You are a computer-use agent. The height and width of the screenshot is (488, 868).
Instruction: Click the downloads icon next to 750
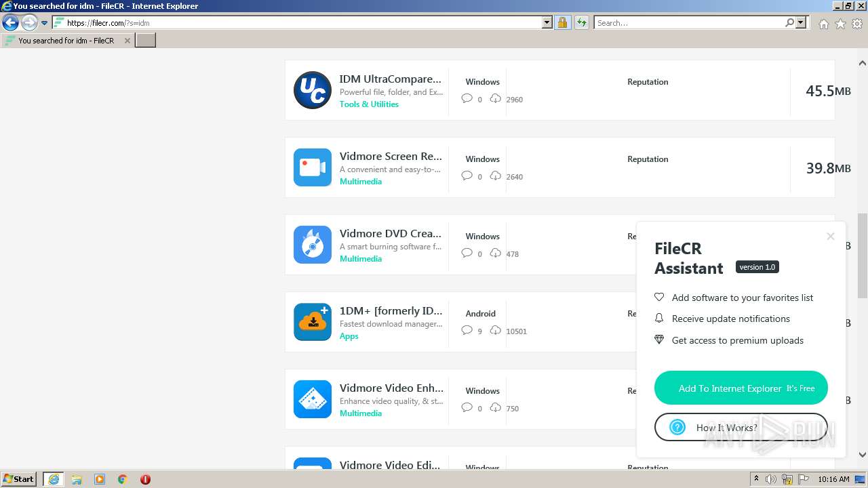(x=496, y=408)
